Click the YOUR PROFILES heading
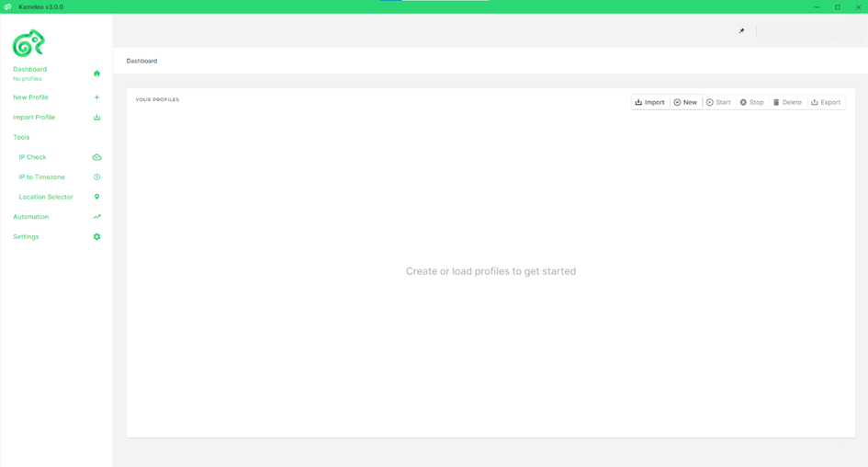The image size is (868, 467). coord(157,99)
